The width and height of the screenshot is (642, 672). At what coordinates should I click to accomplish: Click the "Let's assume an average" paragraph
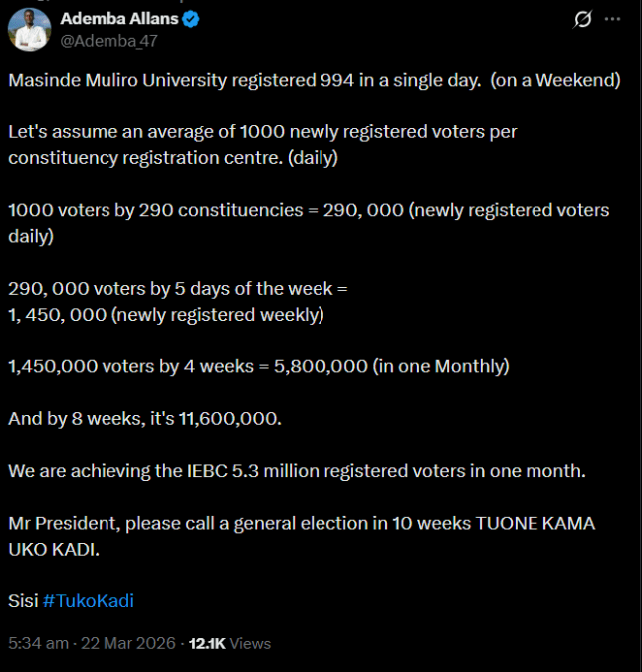pyautogui.click(x=263, y=145)
